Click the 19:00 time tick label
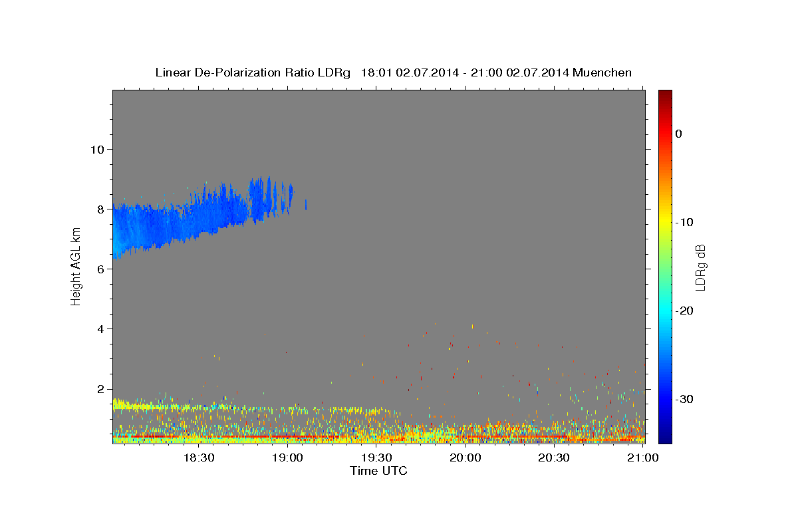This screenshot has height=532, width=798. click(287, 458)
